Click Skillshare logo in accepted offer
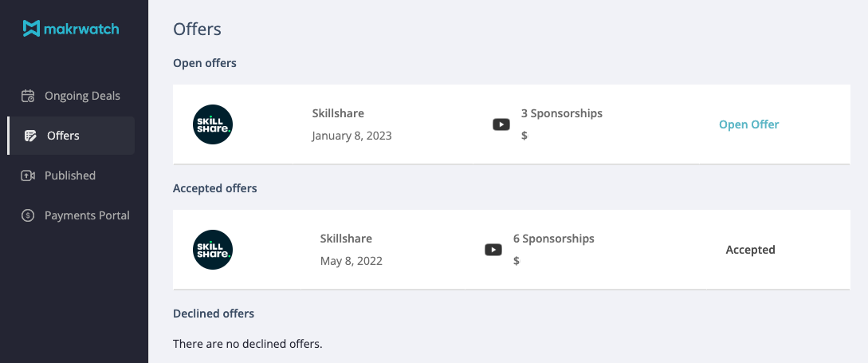868x363 pixels. coord(213,250)
